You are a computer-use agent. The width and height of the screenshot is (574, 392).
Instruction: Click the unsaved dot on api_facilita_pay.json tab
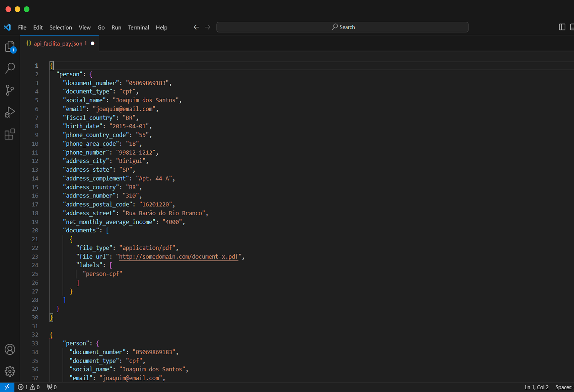point(93,44)
